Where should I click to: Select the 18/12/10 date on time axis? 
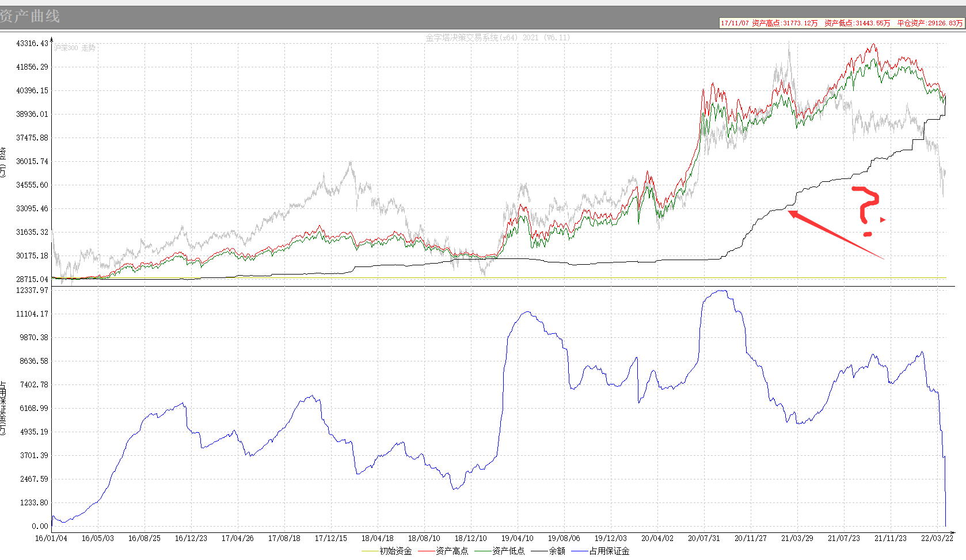tap(470, 538)
